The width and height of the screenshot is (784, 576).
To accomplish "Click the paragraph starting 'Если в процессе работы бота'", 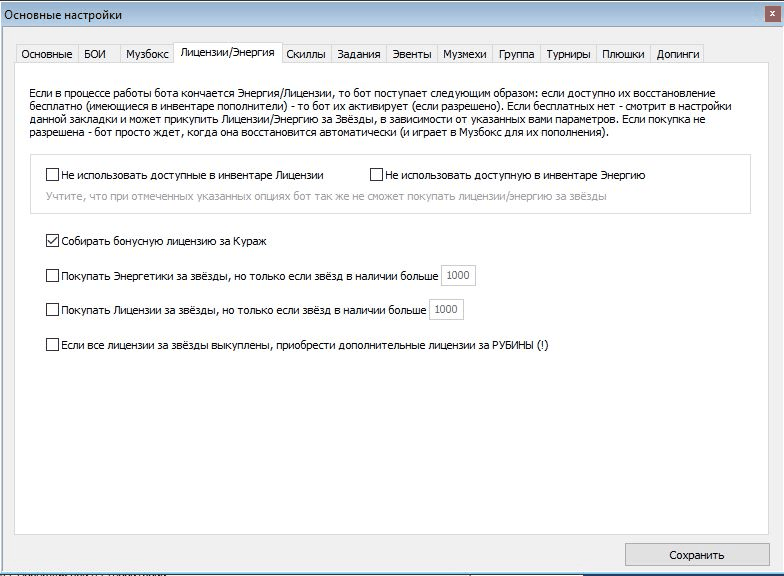I will click(380, 112).
